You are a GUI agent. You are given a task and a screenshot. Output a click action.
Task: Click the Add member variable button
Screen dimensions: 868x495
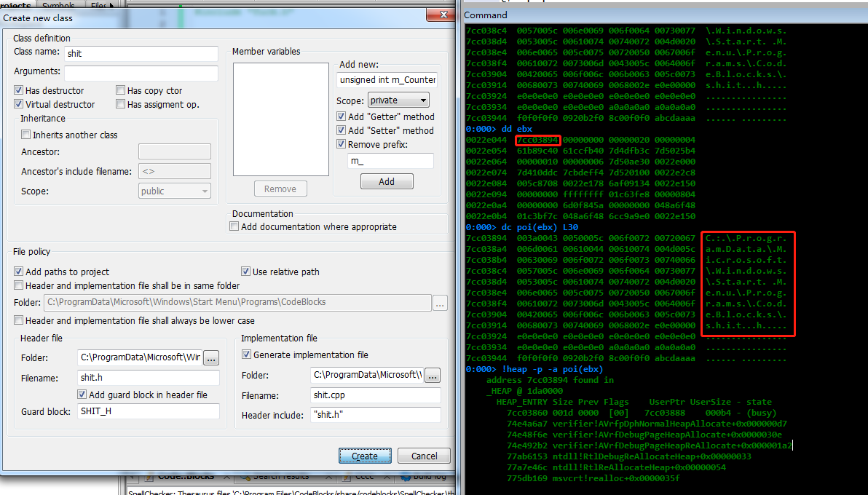tap(387, 181)
